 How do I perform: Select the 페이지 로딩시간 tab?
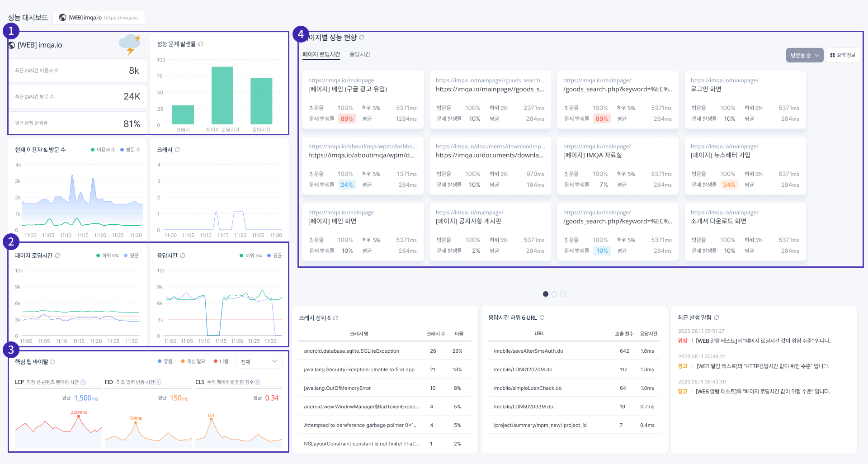321,54
